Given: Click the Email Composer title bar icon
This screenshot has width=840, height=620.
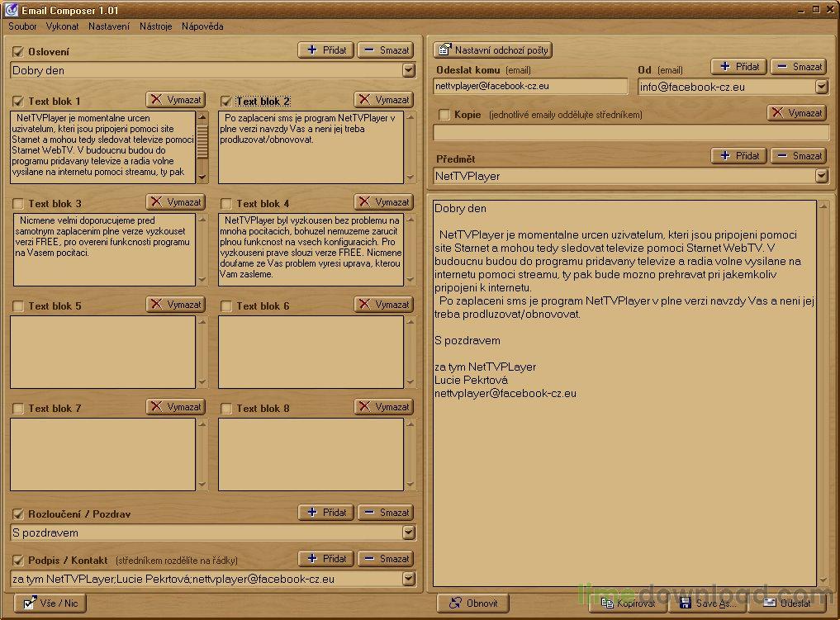Looking at the screenshot, I should point(11,10).
